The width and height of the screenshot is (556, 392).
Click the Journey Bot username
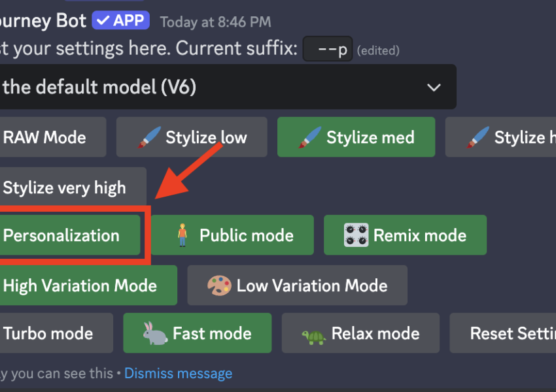(x=43, y=20)
